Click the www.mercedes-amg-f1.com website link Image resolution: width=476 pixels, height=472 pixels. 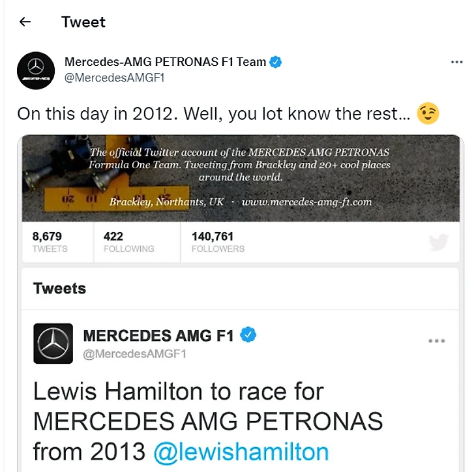tap(306, 202)
